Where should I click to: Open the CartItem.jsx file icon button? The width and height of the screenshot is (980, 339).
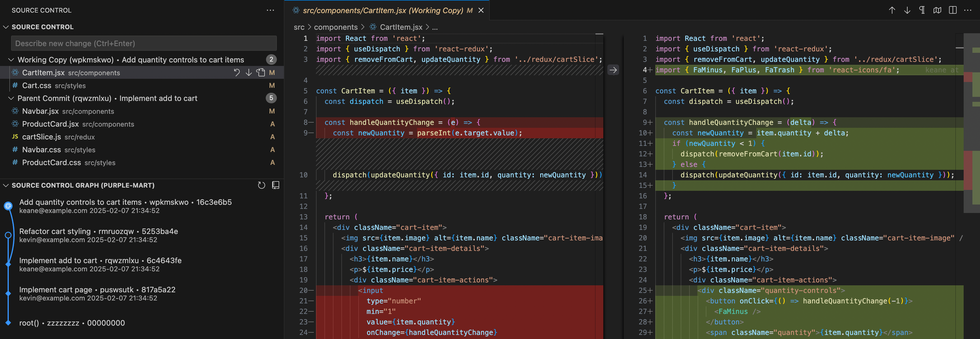point(260,73)
